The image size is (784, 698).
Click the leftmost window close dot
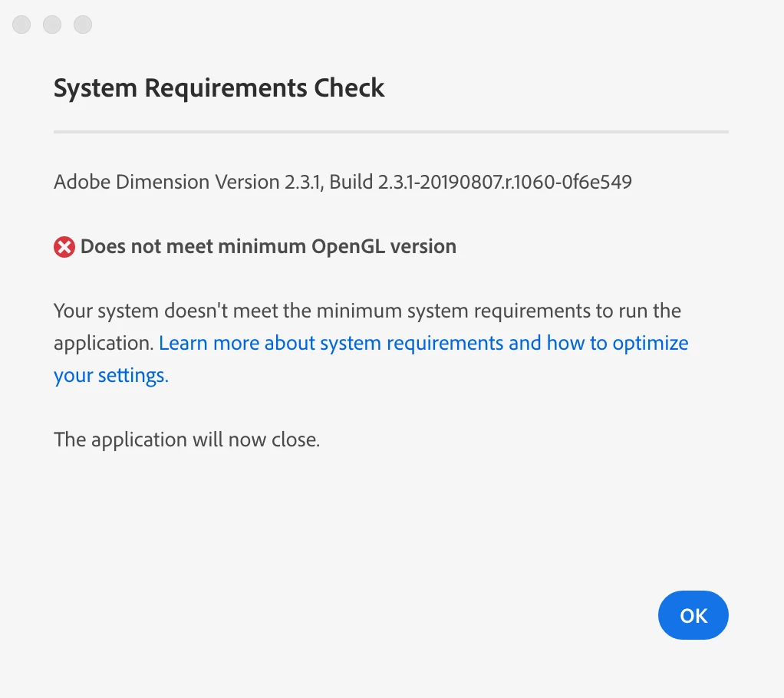click(x=21, y=25)
